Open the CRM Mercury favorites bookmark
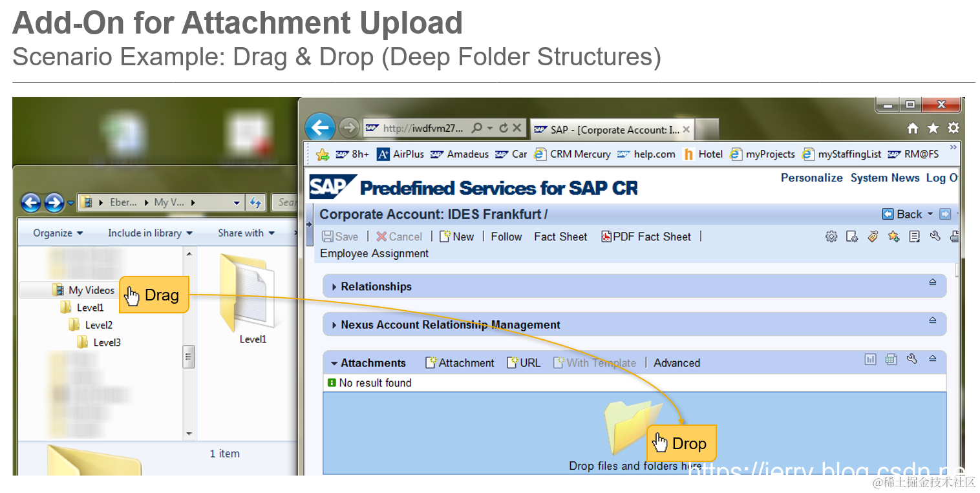 pos(571,154)
